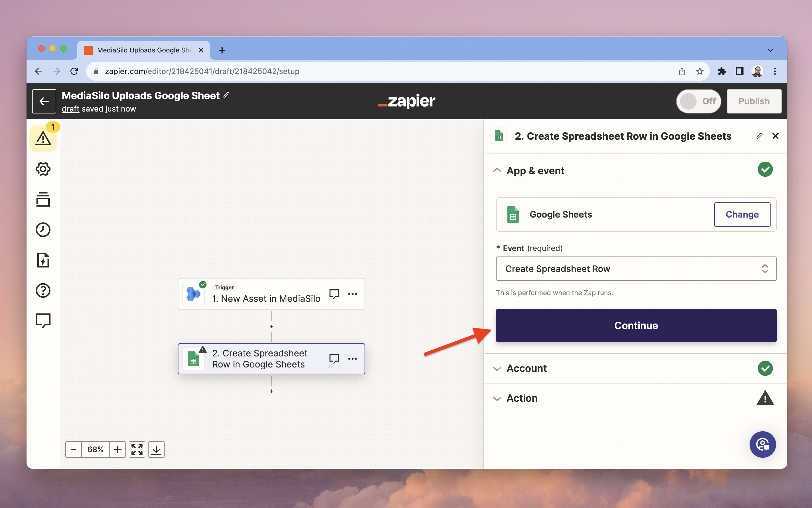This screenshot has height=508, width=812.
Task: Open more options for Google Sheets step
Action: click(353, 359)
